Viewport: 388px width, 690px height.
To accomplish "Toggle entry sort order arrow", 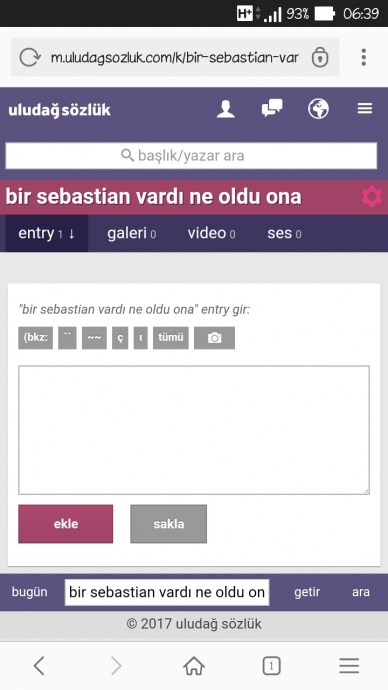I will pyautogui.click(x=72, y=234).
